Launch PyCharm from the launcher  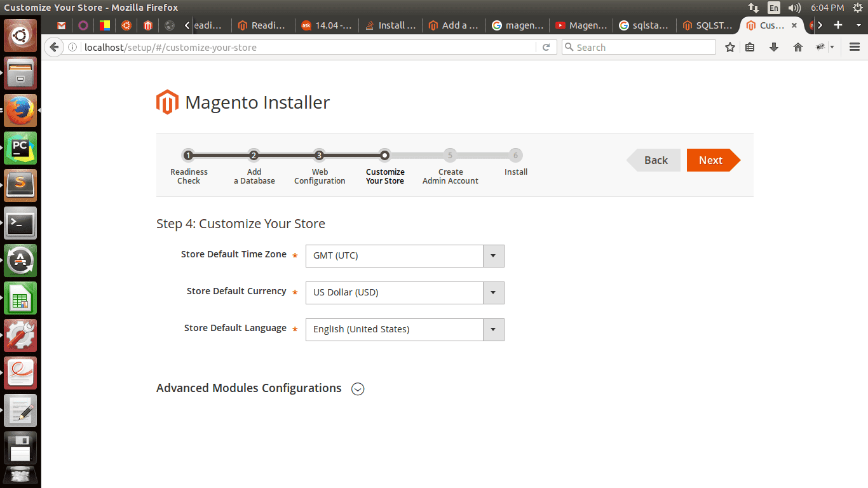click(x=20, y=148)
